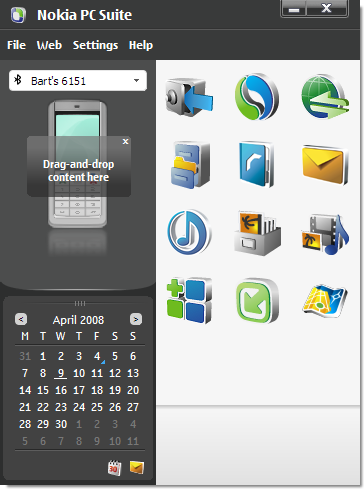Open the Video and multimedia icon
This screenshot has height=489, width=364.
pyautogui.click(x=325, y=234)
